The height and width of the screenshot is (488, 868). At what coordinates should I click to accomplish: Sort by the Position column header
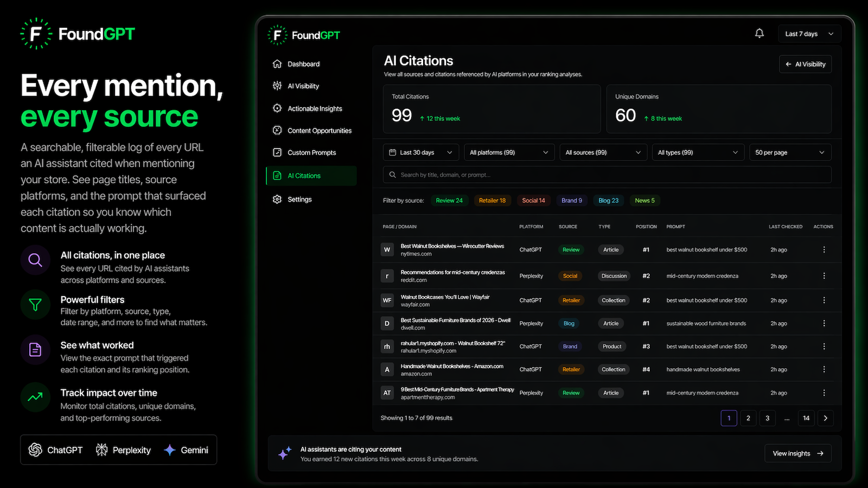[646, 227]
